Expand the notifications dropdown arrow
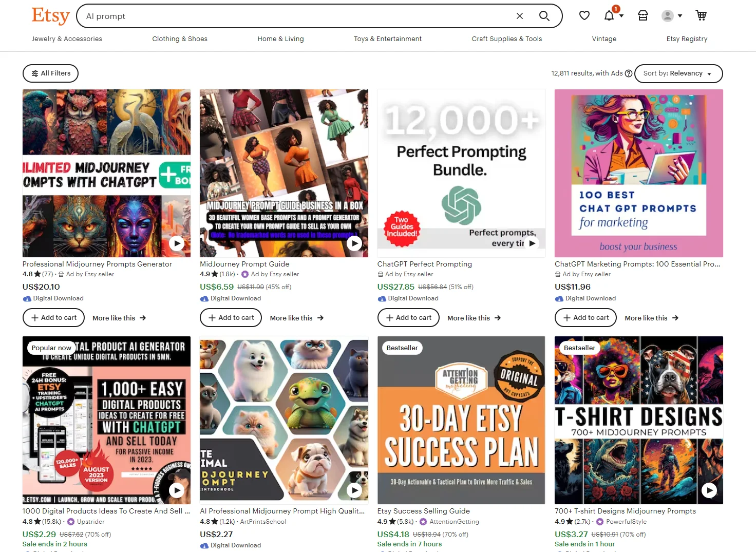Image resolution: width=756 pixels, height=552 pixels. pos(620,17)
